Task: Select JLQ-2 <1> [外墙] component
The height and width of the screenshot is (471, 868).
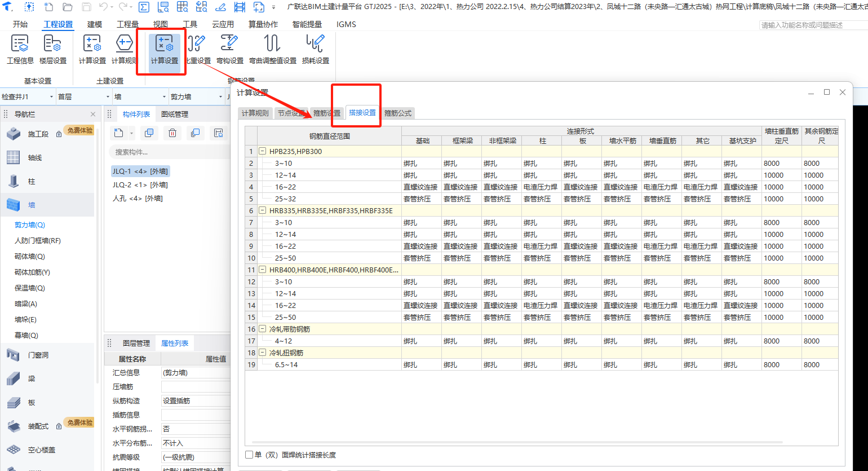Action: (140, 185)
